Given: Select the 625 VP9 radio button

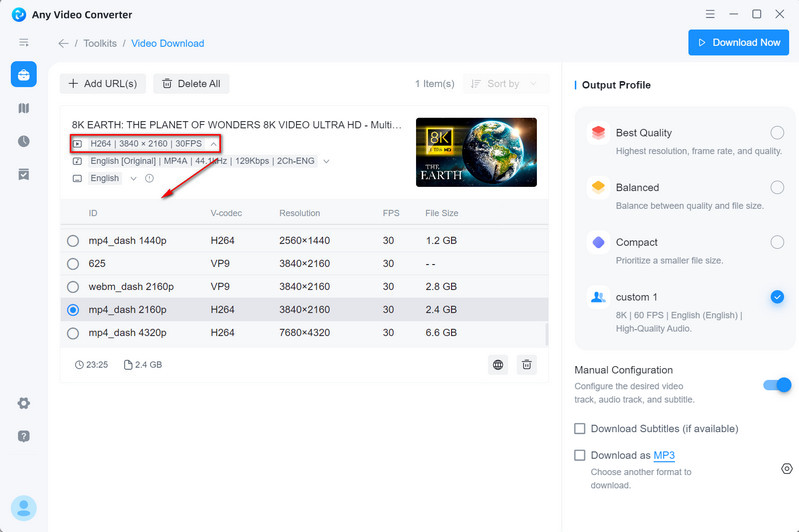Looking at the screenshot, I should tap(73, 263).
